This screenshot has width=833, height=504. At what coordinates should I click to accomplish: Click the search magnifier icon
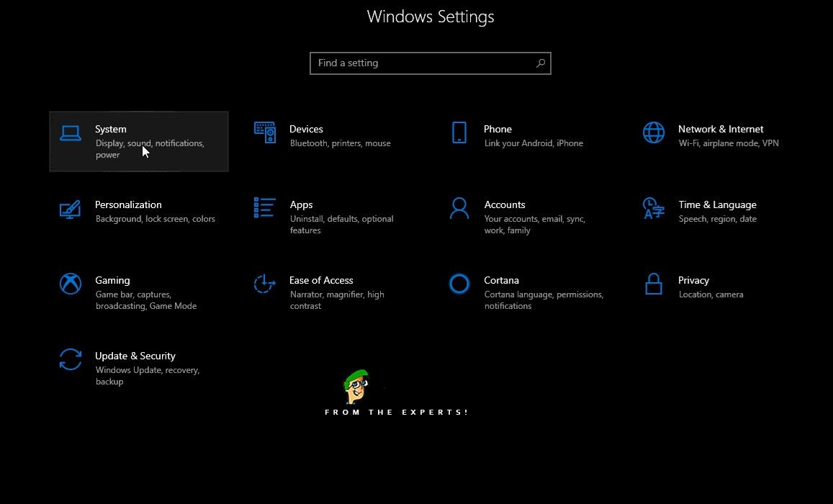(540, 63)
